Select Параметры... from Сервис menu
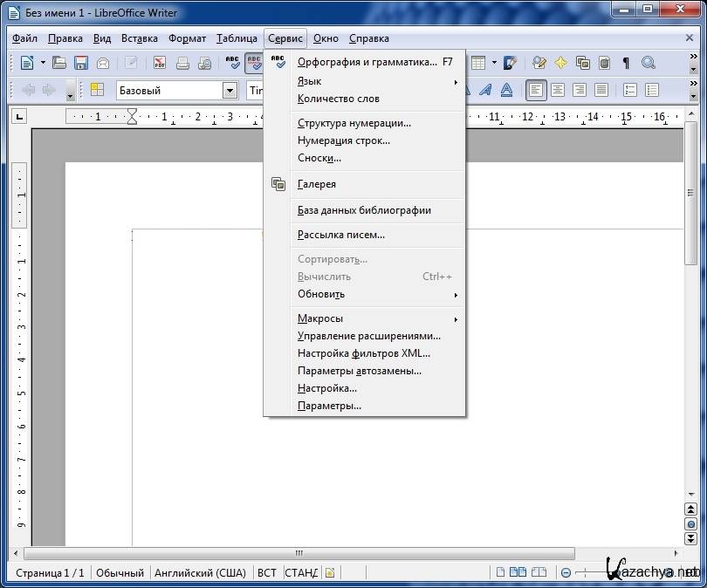This screenshot has height=588, width=707. (x=329, y=406)
